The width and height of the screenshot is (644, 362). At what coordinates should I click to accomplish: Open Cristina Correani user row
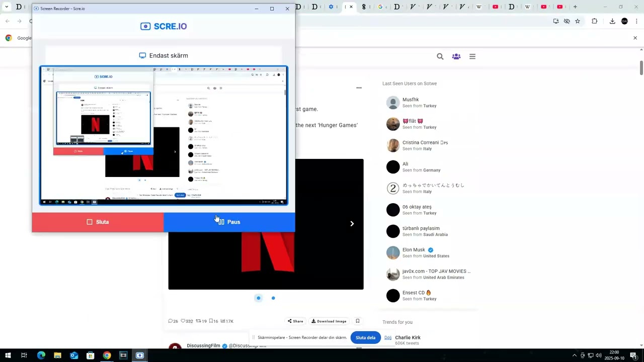[428, 145]
